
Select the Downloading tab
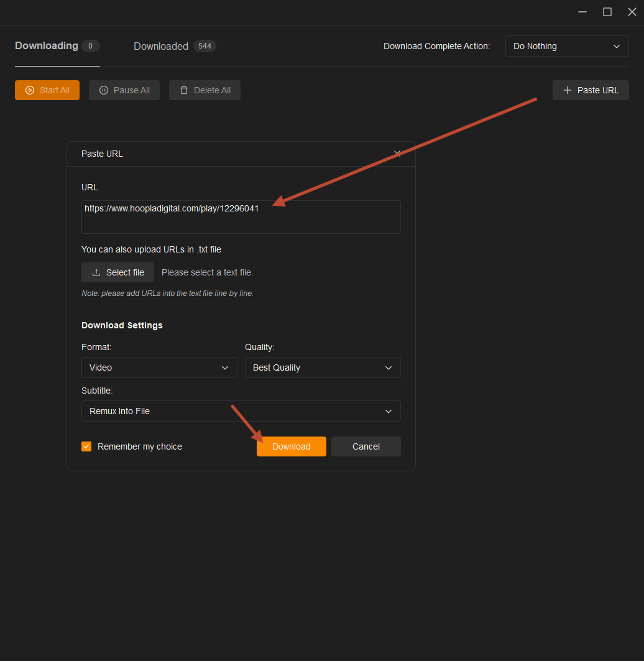point(47,46)
